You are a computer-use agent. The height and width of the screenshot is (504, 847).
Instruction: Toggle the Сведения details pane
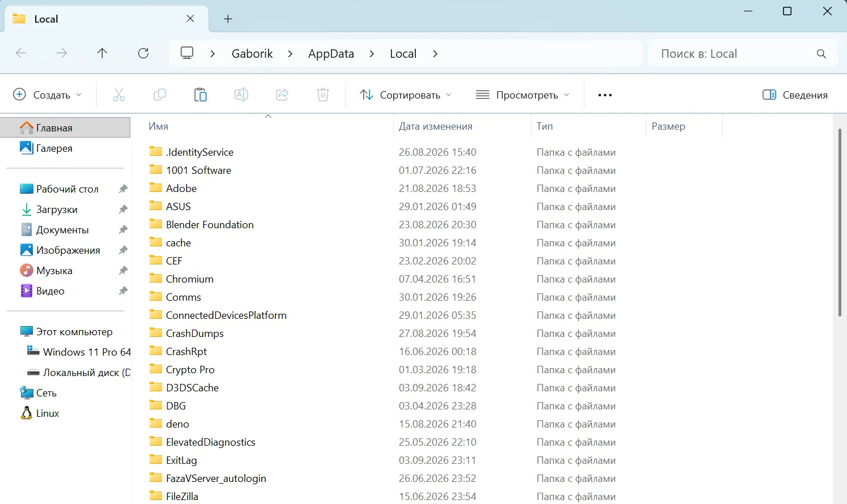coord(795,95)
